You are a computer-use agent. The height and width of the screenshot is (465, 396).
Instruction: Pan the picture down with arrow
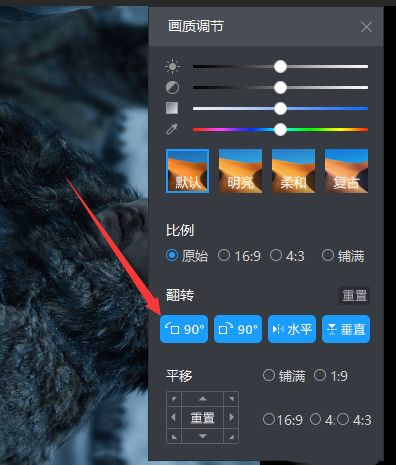(x=203, y=436)
